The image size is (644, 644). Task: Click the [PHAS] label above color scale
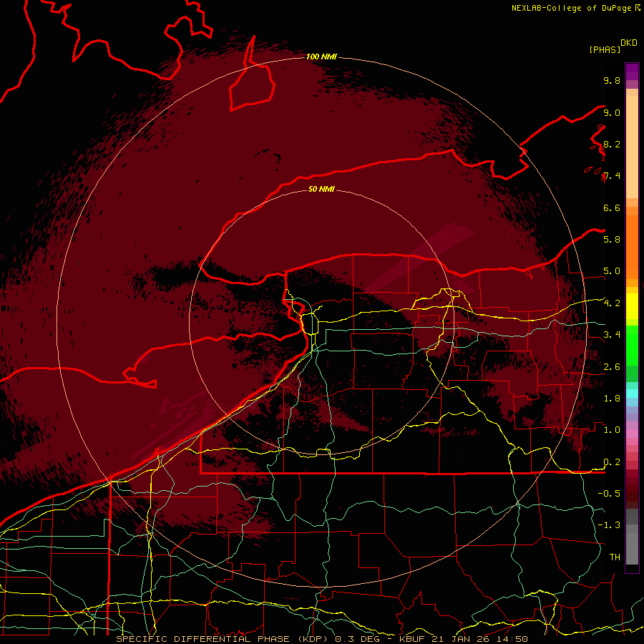pyautogui.click(x=605, y=49)
